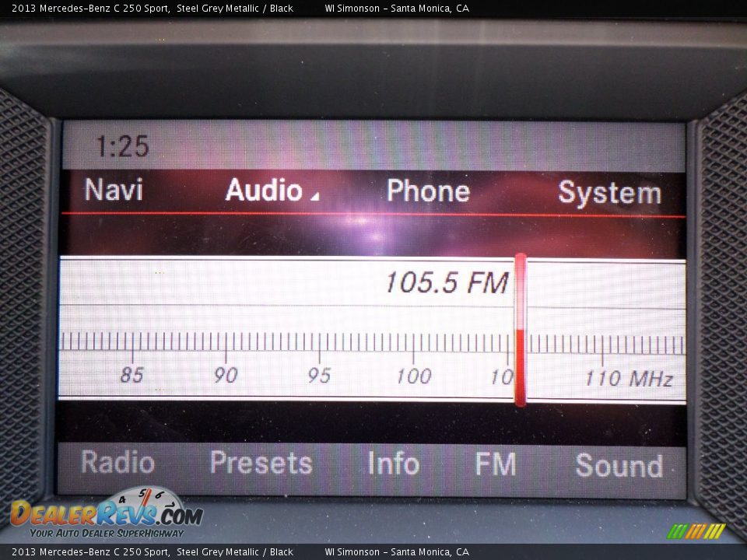Tune to the 90 mark on scale

pyautogui.click(x=226, y=375)
